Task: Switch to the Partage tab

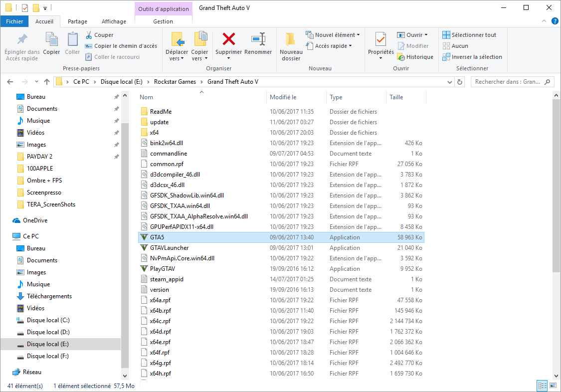Action: pos(77,21)
